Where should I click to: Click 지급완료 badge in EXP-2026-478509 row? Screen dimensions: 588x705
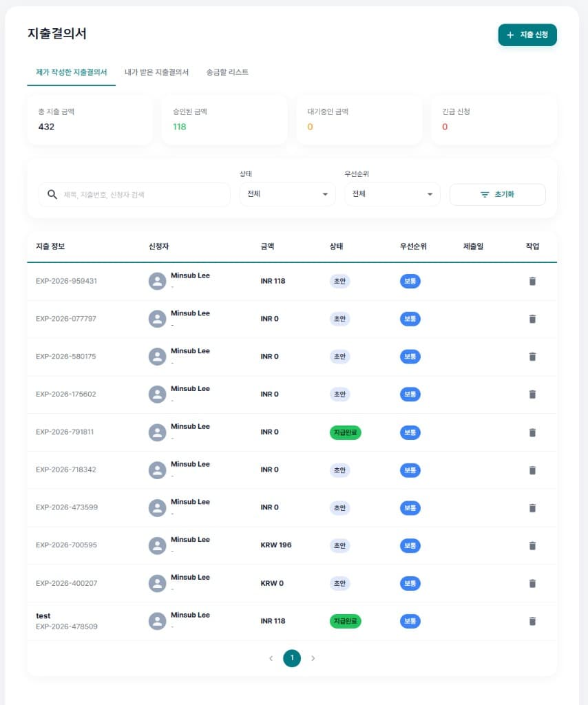(x=345, y=622)
